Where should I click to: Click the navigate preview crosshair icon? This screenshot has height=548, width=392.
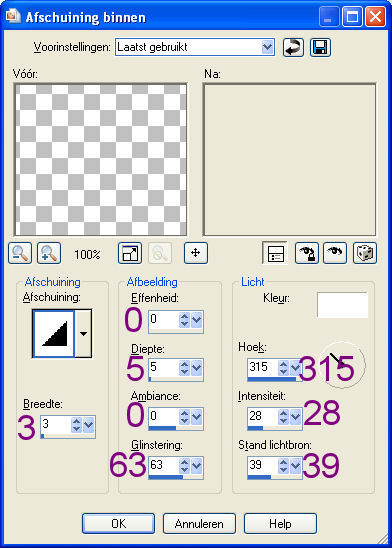click(x=196, y=253)
